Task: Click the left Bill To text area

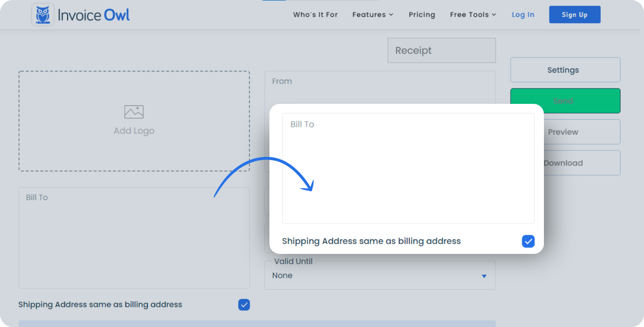Action: click(x=134, y=237)
